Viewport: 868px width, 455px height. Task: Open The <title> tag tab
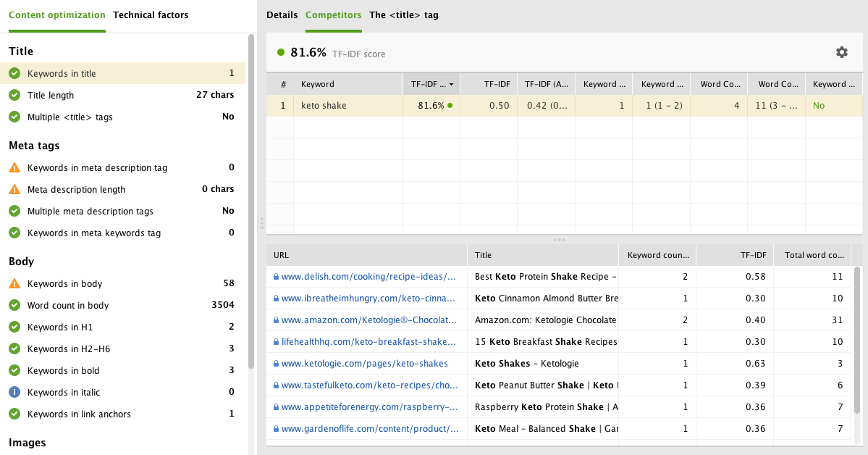pyautogui.click(x=403, y=14)
